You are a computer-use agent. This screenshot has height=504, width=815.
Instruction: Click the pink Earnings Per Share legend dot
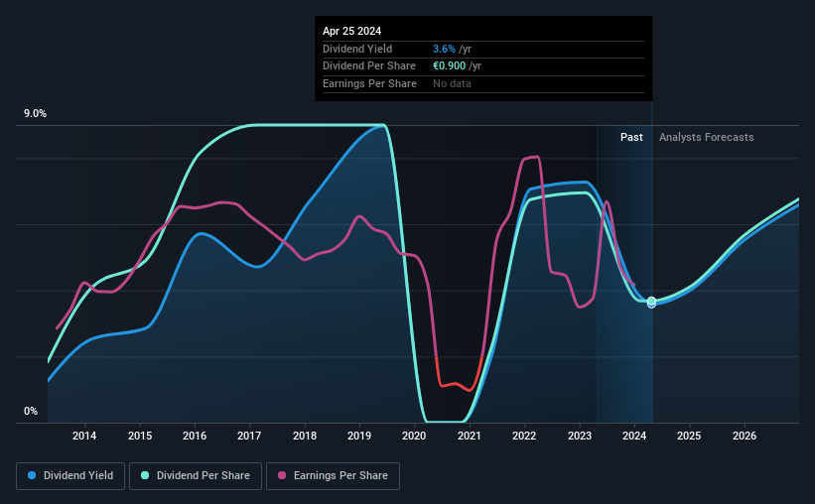point(282,475)
